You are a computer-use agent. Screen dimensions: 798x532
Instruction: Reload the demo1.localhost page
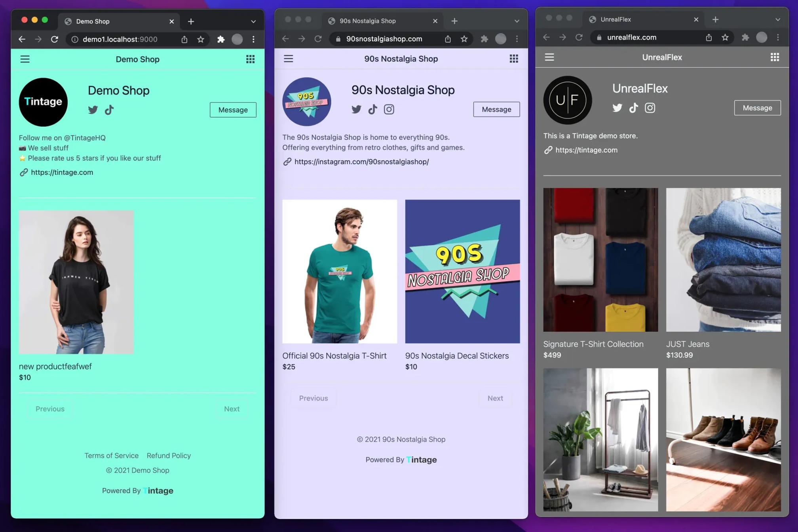[x=55, y=39]
